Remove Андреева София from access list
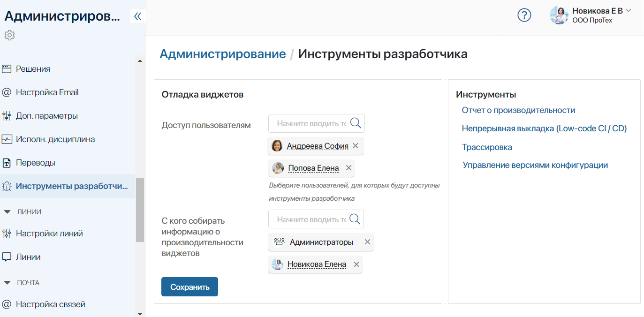Screen dimensions: 644x317 (x=356, y=146)
